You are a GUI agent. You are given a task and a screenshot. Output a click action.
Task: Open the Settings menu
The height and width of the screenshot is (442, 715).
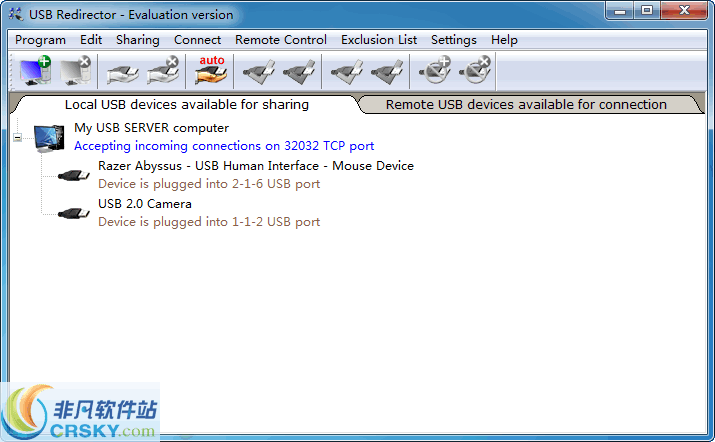pos(454,40)
